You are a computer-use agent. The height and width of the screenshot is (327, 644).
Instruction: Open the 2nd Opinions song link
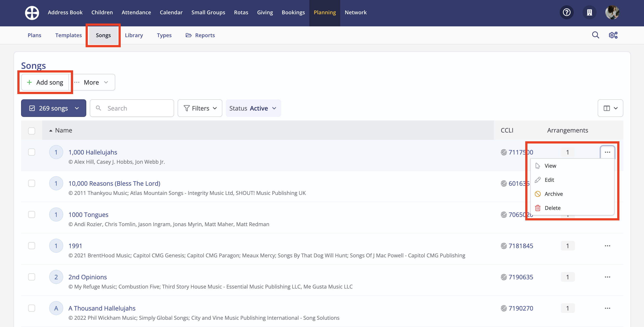point(88,277)
